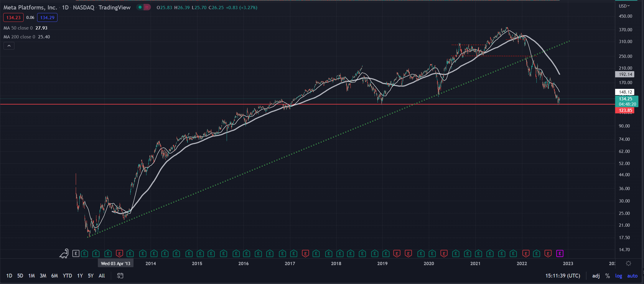Click the +0.83 (+3.27%) change value
Viewport: 644px width, 284px height.
(x=241, y=8)
